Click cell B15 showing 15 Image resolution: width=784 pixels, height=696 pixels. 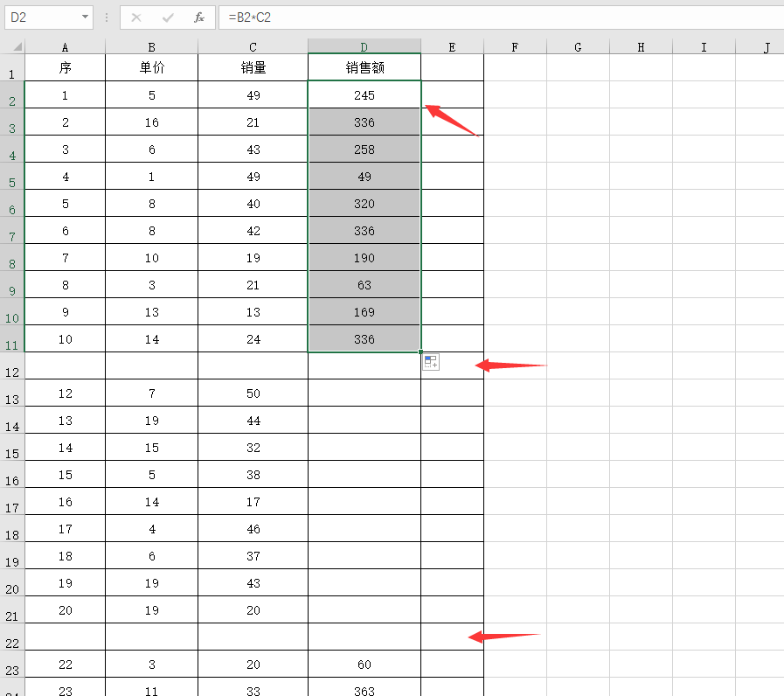point(151,448)
